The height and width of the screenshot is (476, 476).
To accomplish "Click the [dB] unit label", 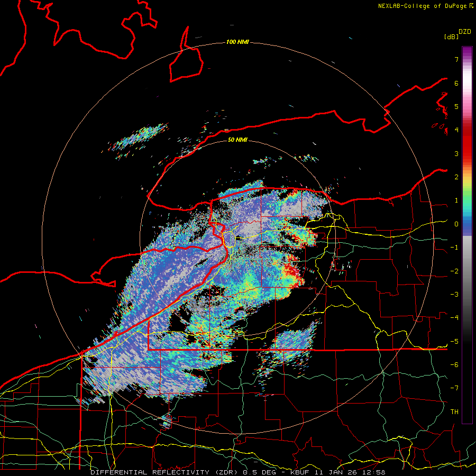I will coord(451,36).
